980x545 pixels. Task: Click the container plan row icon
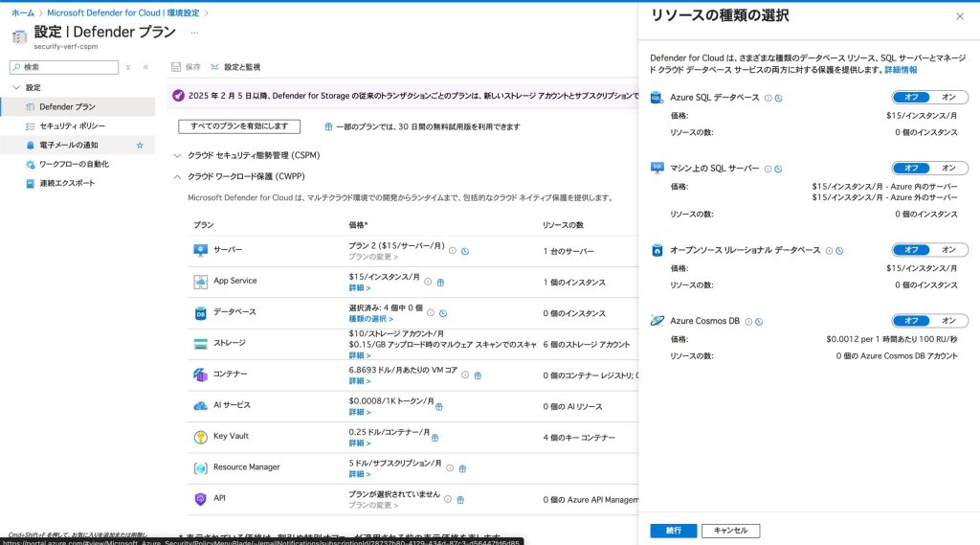pos(200,375)
